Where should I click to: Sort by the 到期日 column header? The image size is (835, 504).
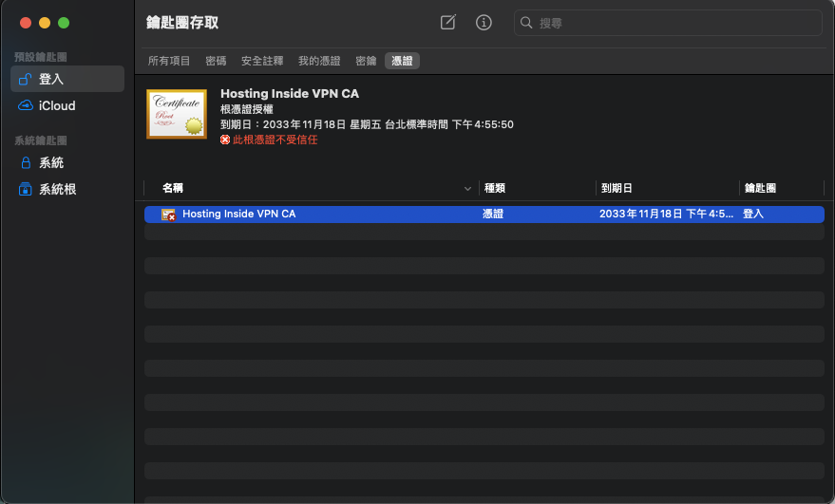coord(617,188)
